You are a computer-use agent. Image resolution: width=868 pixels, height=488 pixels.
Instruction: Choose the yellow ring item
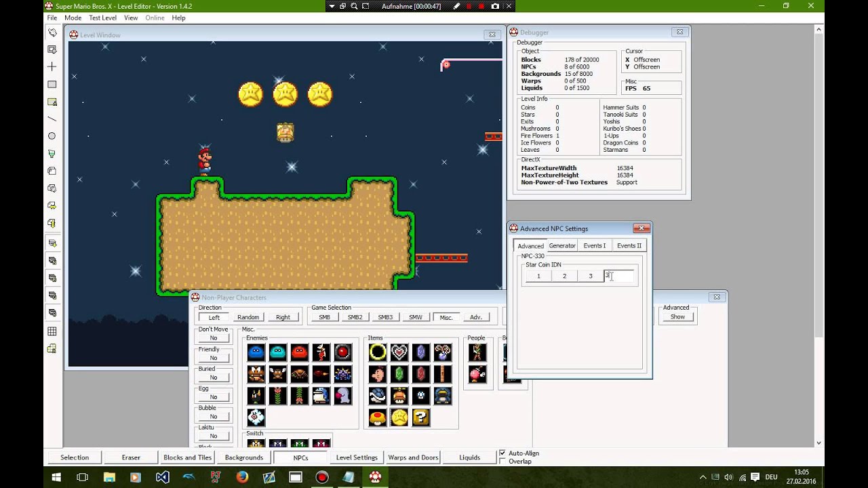(x=378, y=352)
